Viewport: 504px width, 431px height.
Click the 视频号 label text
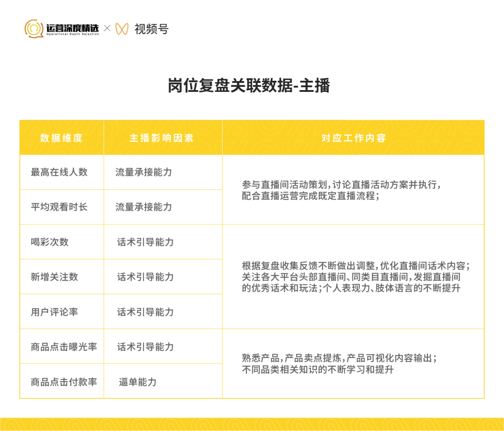click(x=151, y=29)
